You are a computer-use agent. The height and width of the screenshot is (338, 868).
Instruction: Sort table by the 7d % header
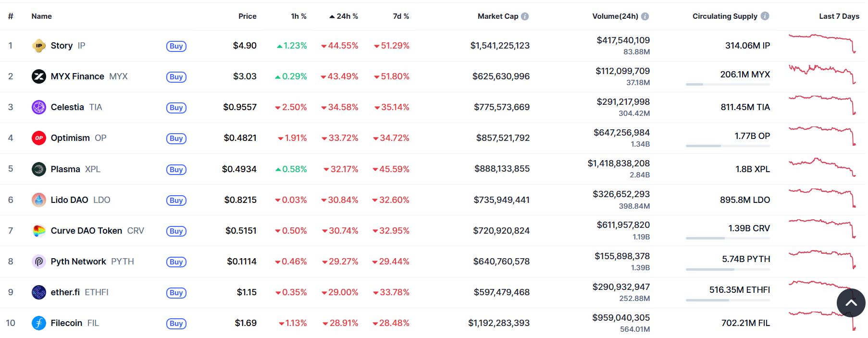401,16
